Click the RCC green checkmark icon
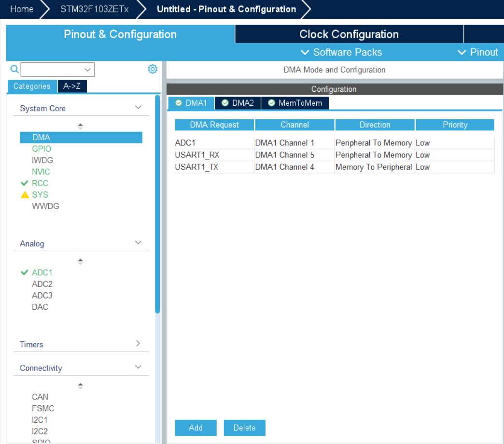The height and width of the screenshot is (444, 504). [x=25, y=184]
